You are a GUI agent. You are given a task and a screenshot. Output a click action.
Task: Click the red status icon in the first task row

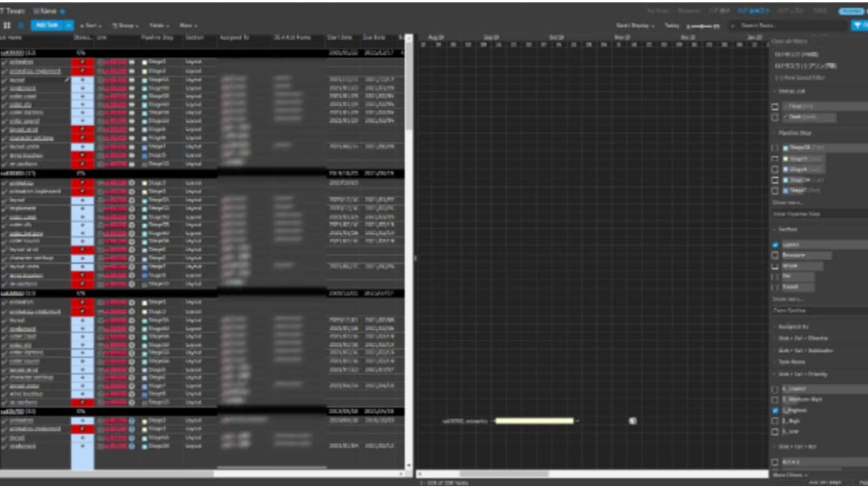[82, 62]
